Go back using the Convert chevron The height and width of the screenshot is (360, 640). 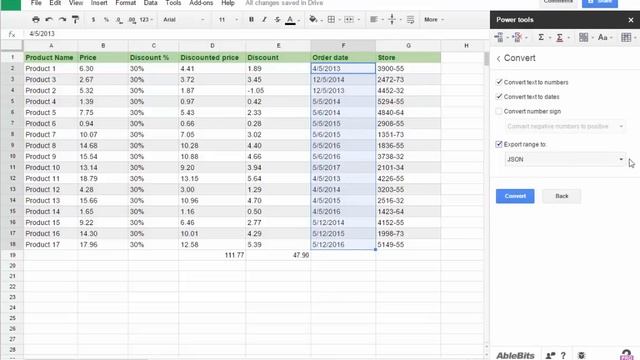click(x=499, y=59)
